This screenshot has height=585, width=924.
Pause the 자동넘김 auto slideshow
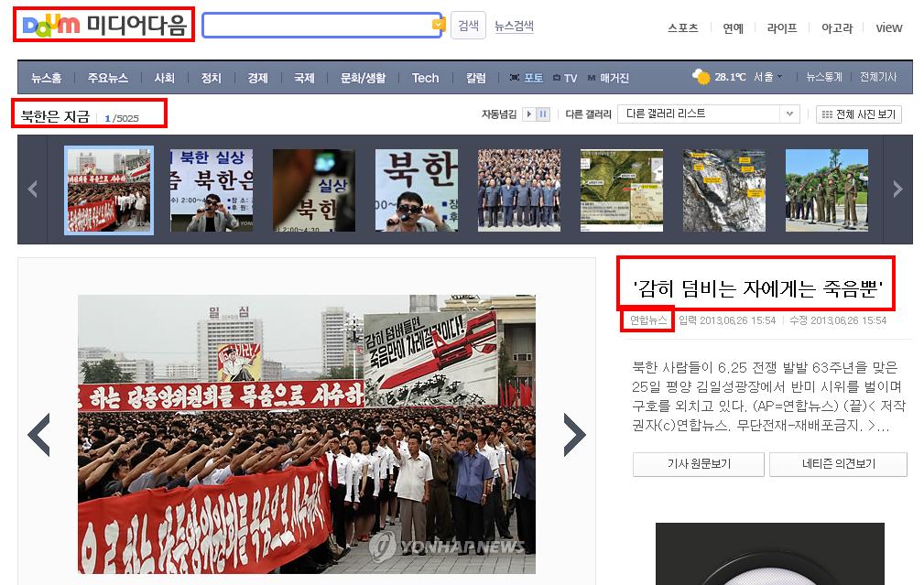point(543,114)
